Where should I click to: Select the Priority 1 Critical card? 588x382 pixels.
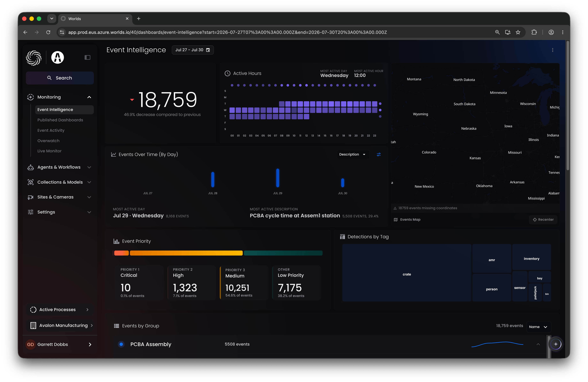(139, 283)
